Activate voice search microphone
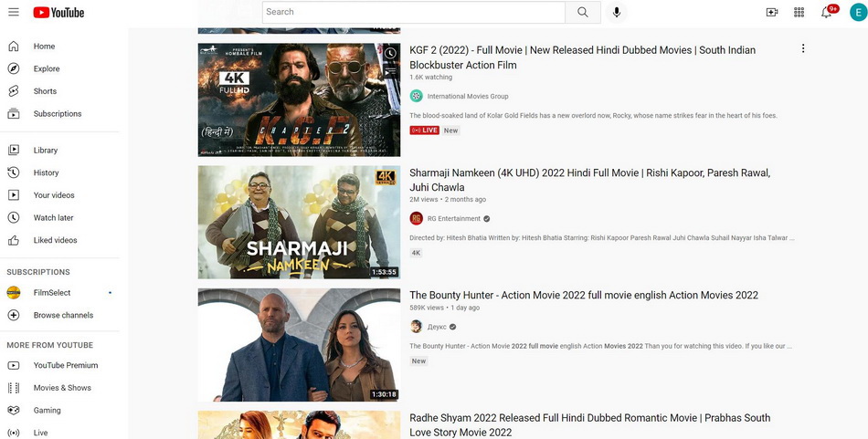The height and width of the screenshot is (439, 868). coord(617,12)
